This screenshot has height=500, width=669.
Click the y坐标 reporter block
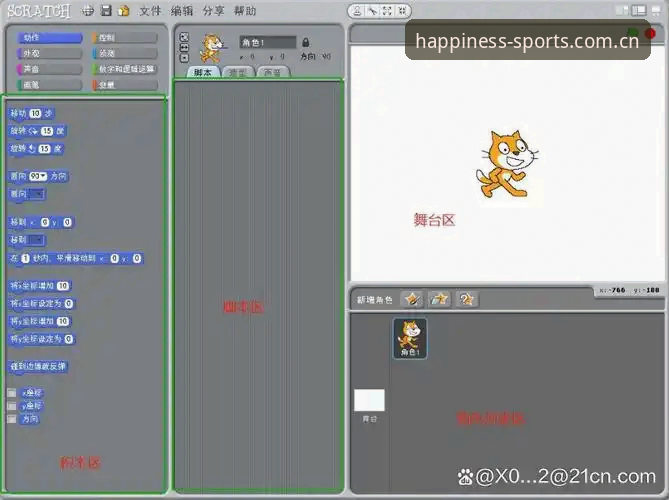pos(32,406)
